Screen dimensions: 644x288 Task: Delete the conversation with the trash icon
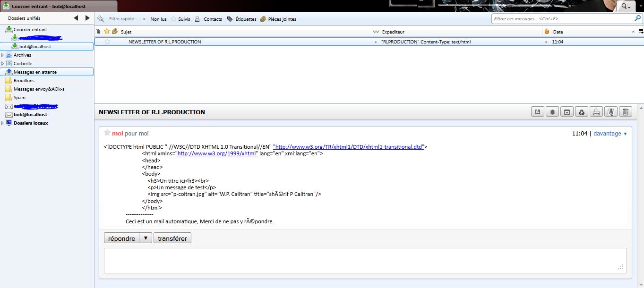[x=625, y=112]
